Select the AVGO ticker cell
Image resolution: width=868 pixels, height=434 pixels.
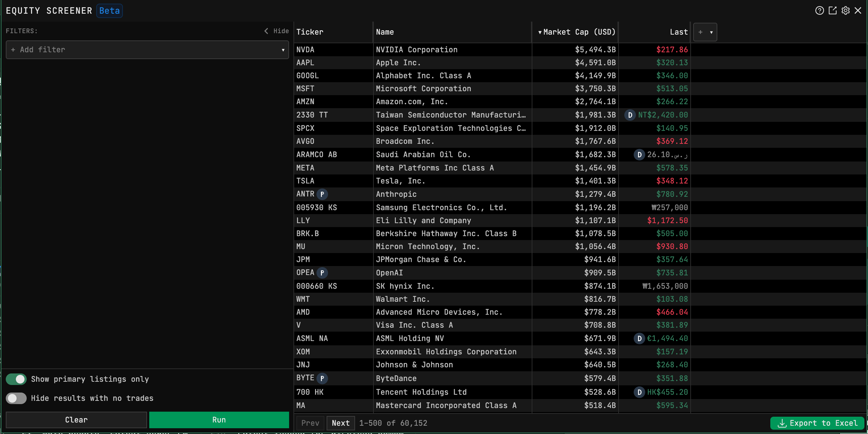[333, 141]
